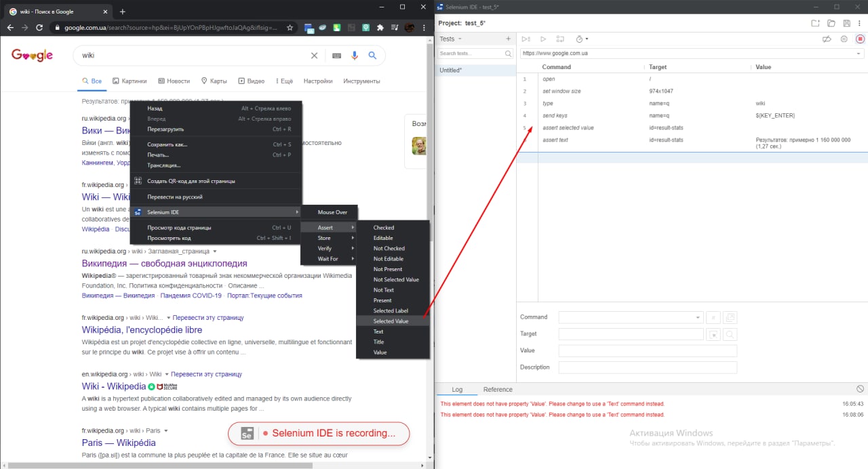Open Selenium IDE more options menu

point(860,23)
